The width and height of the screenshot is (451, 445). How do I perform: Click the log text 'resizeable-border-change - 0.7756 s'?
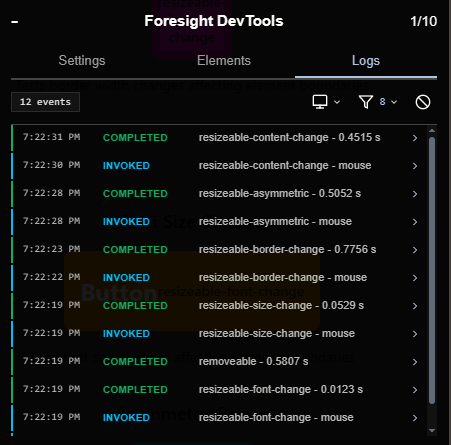point(287,249)
